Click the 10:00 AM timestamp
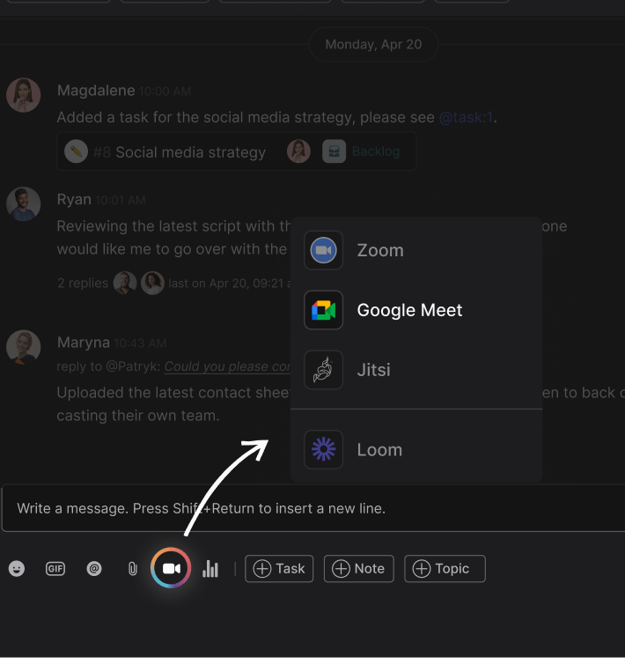Image resolution: width=625 pixels, height=672 pixels. coord(165,92)
